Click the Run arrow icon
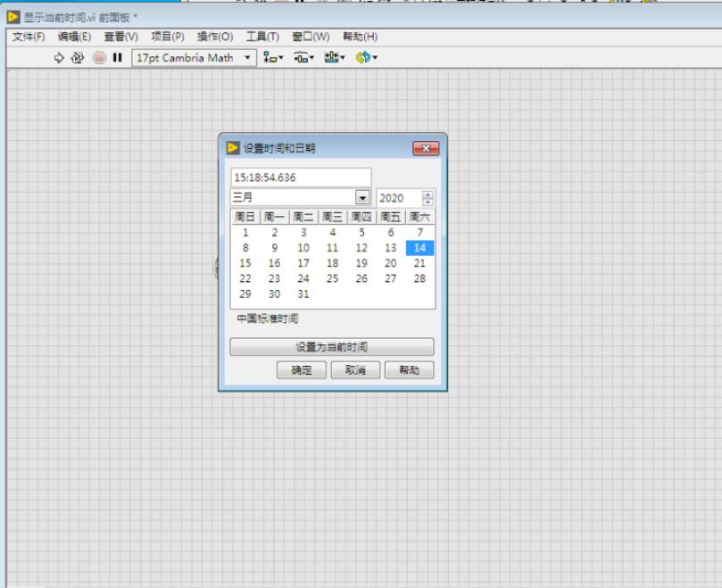This screenshot has height=588, width=722. tap(59, 58)
